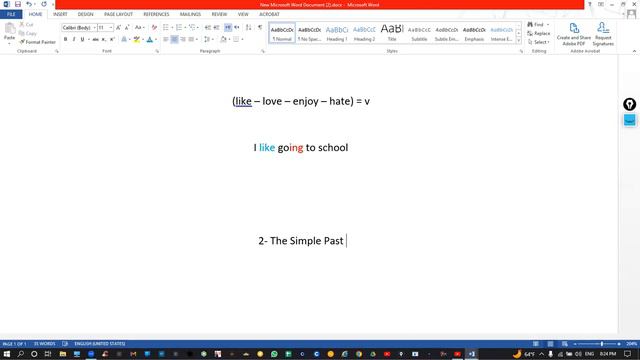
Task: Apply Superscript formatting
Action: [112, 39]
